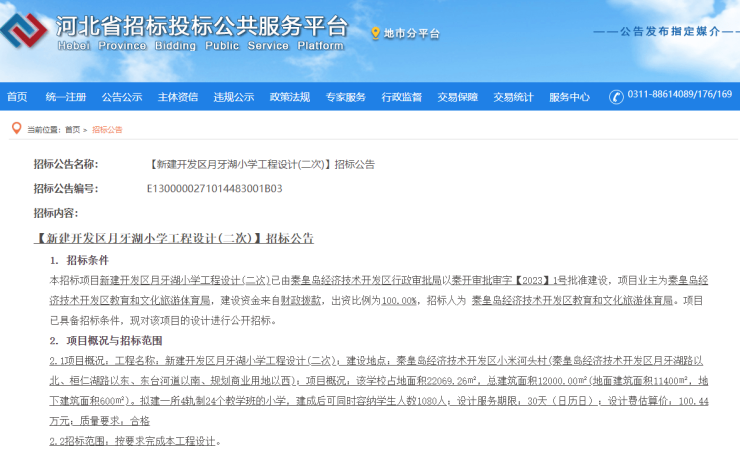Click the text 2.2招标范围: 按要求完成本工程设计
The height and width of the screenshot is (451, 740).
point(133,441)
